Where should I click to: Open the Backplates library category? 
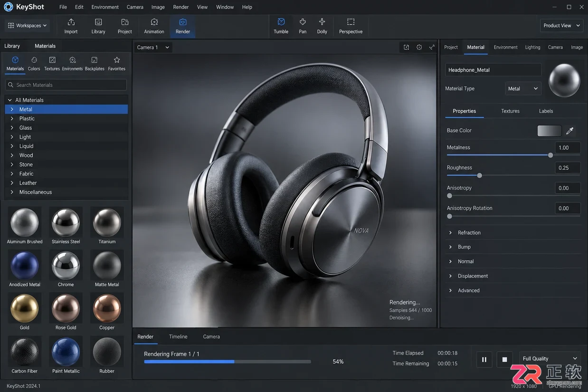95,63
